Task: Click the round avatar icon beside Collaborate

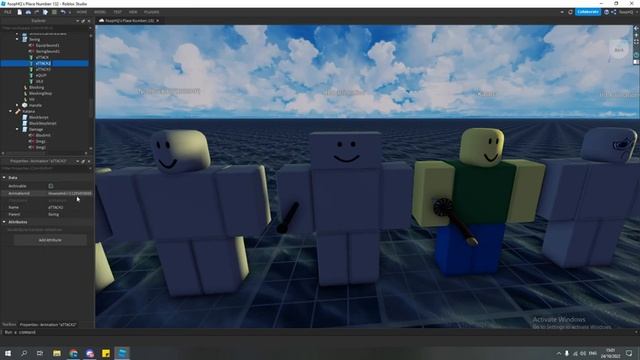Action: click(607, 12)
